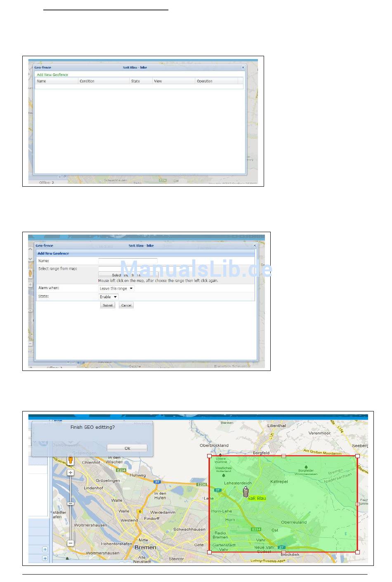
Task: Select the right edge midpoint handle
Action: (357, 504)
